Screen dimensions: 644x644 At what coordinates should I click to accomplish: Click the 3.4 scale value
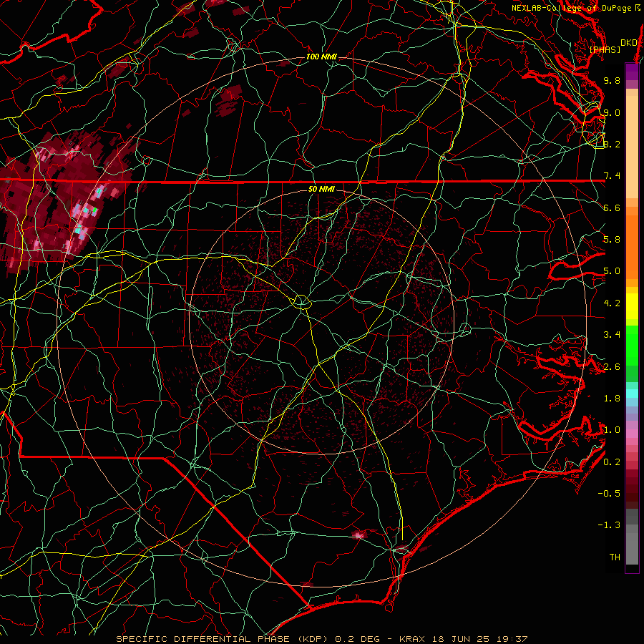point(612,335)
